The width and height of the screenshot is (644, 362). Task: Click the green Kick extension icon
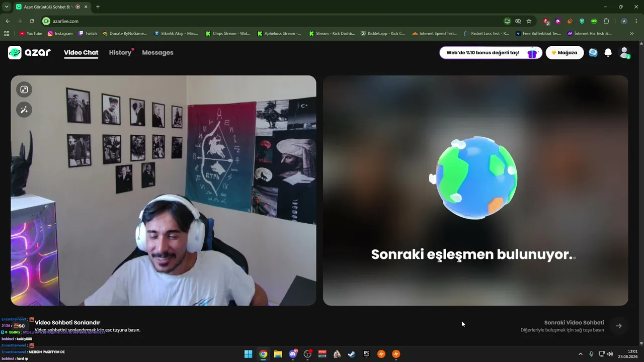coord(594,21)
